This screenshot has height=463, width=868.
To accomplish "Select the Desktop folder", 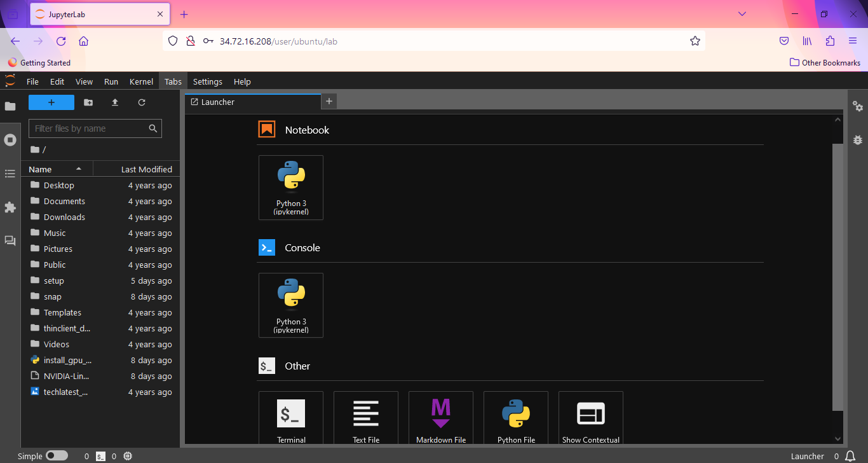I will tap(100, 185).
